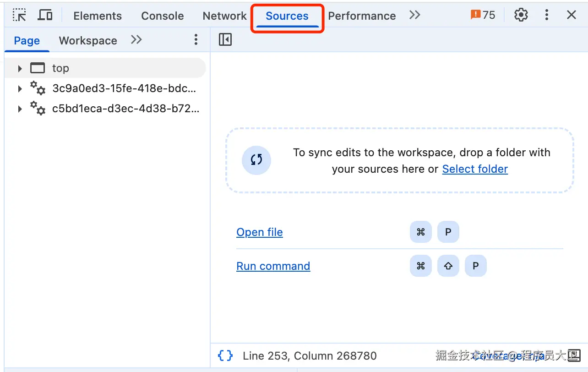Hide the navigator sidebar panel

pos(225,40)
